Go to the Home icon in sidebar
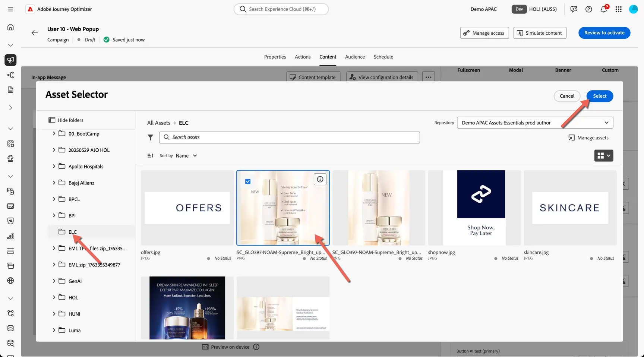Image resolution: width=644 pixels, height=357 pixels. [x=10, y=27]
